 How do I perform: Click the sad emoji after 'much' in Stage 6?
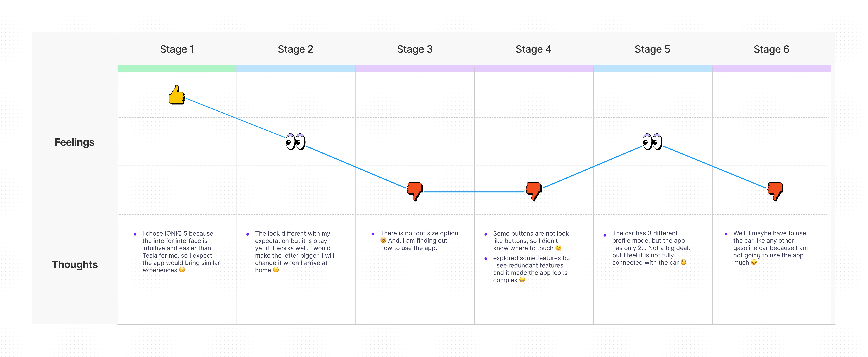pos(754,262)
